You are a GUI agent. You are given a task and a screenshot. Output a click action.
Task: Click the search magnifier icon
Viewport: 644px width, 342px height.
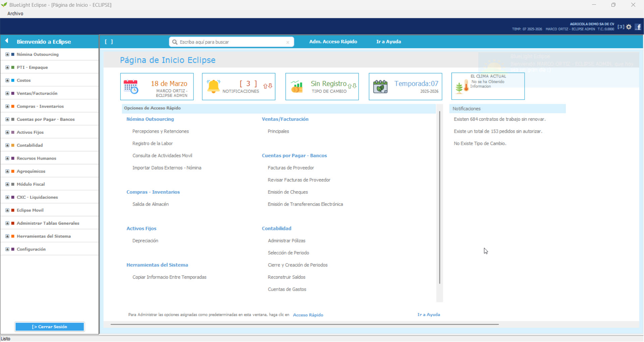point(175,42)
